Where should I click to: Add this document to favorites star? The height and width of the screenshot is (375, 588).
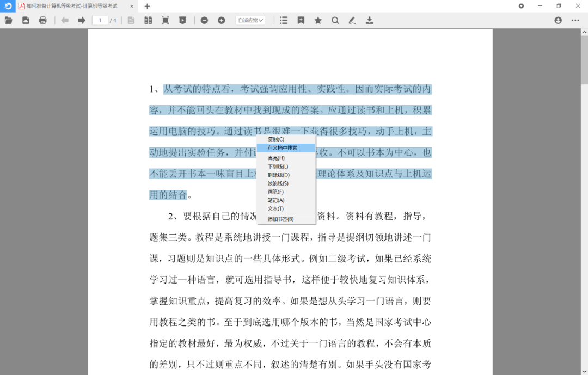pos(317,20)
